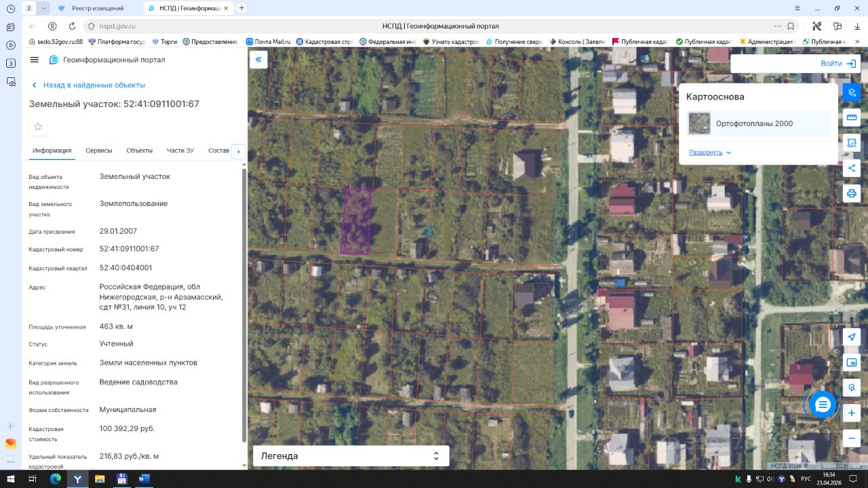Expand the tab group dropdown next to counter 2

(x=44, y=8)
